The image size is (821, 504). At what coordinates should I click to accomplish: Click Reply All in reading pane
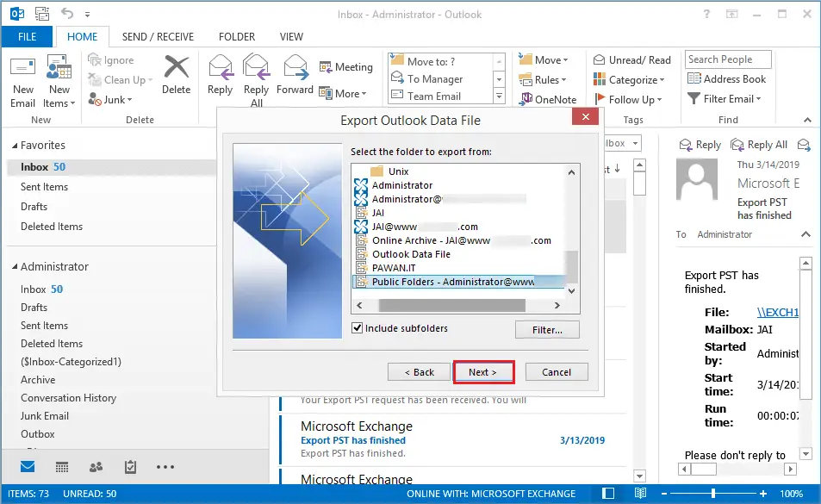click(x=759, y=145)
